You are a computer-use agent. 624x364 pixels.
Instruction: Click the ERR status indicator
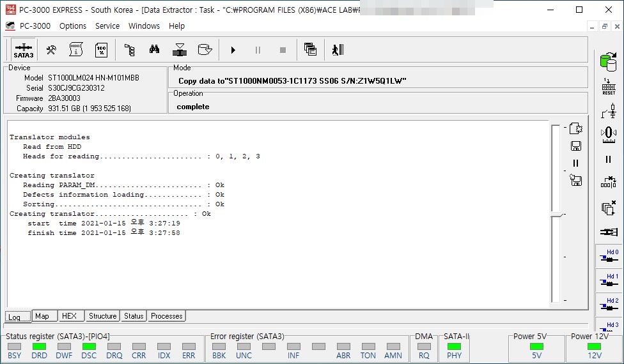click(189, 347)
